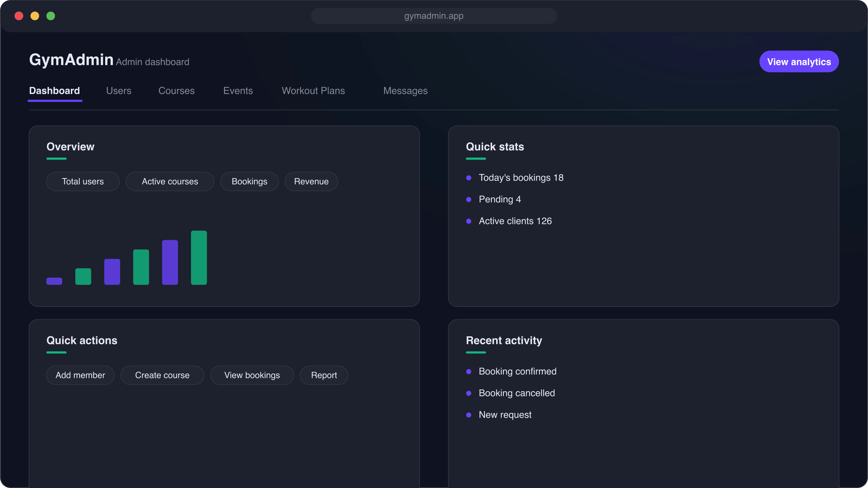The image size is (868, 488).
Task: Choose the Active courses chip
Action: 170,182
